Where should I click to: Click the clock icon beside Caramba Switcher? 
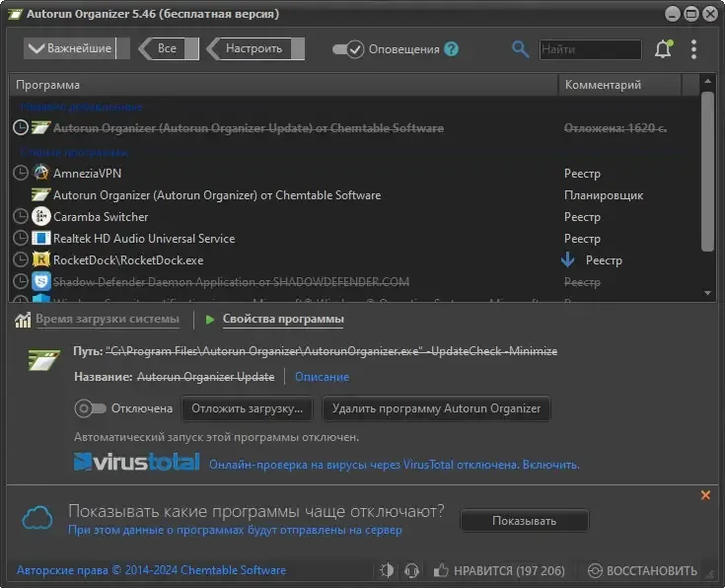coord(21,216)
